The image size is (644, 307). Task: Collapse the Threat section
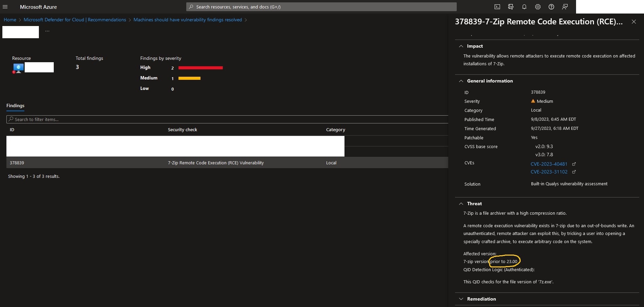pos(461,204)
